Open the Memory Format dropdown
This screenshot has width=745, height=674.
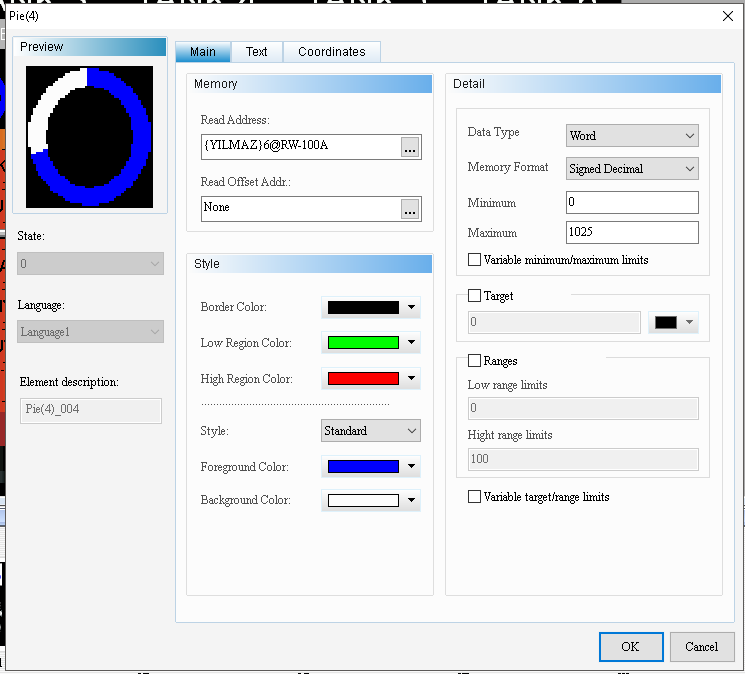(632, 169)
